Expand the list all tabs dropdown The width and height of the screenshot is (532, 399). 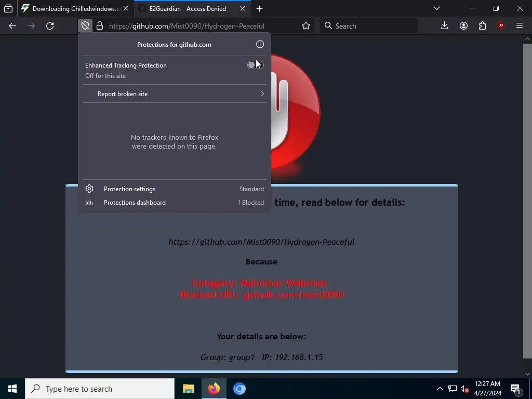coord(437,8)
